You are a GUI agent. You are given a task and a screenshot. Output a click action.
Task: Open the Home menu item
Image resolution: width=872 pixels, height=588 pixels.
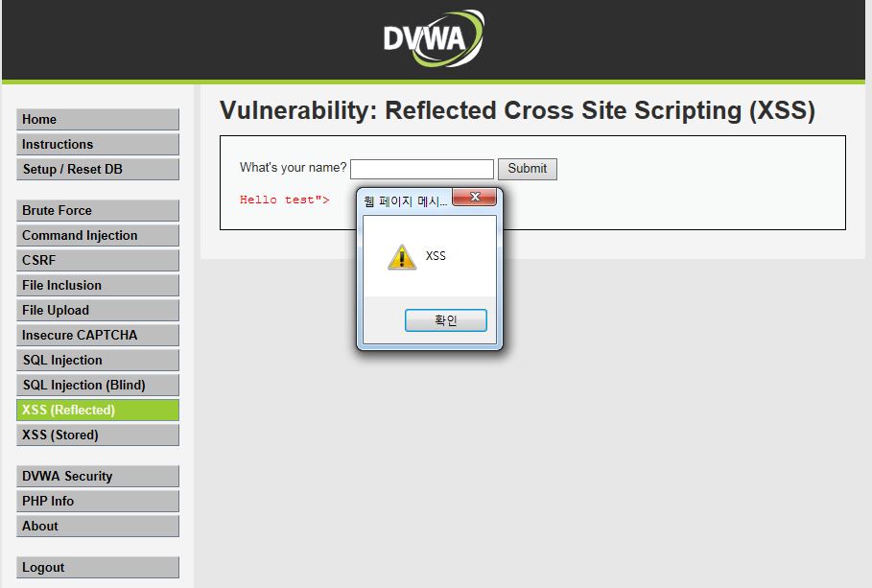98,120
